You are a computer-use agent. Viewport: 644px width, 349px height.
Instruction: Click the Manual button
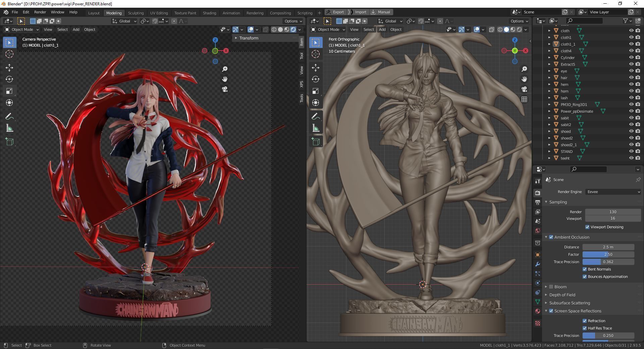coord(381,12)
